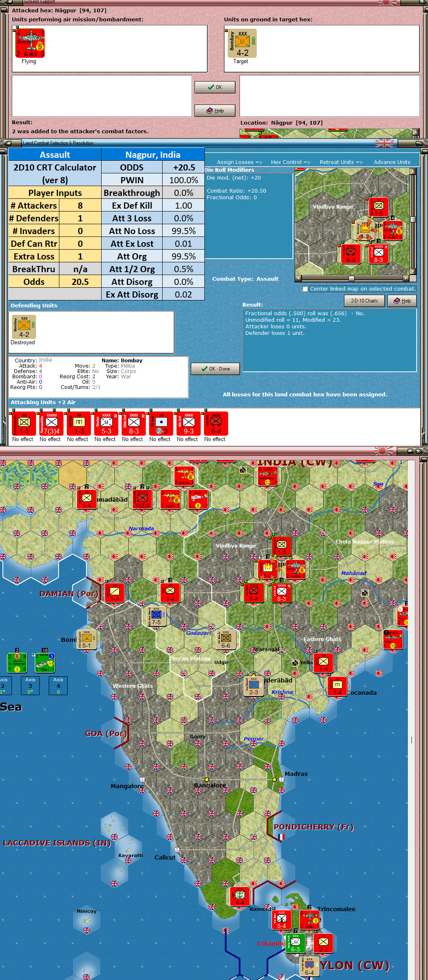Viewport: 428px width, 980px height.
Task: Select the PBM-1 flying boat counter
Action: (x=45, y=663)
